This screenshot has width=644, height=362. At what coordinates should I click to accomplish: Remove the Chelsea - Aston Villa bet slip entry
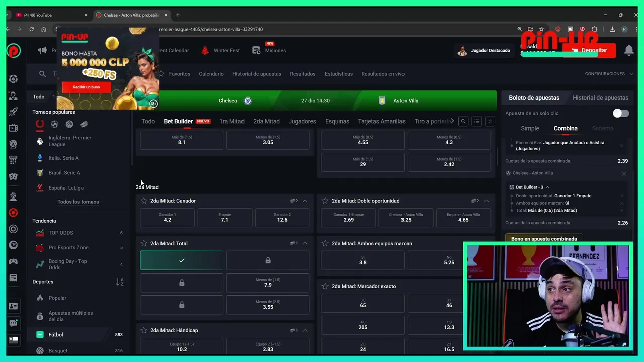tap(624, 174)
